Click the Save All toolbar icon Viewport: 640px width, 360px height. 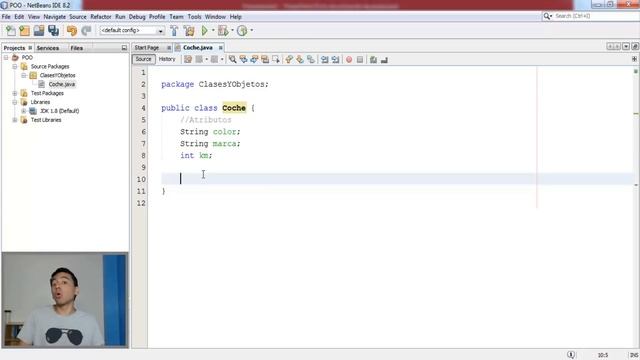pos(53,31)
